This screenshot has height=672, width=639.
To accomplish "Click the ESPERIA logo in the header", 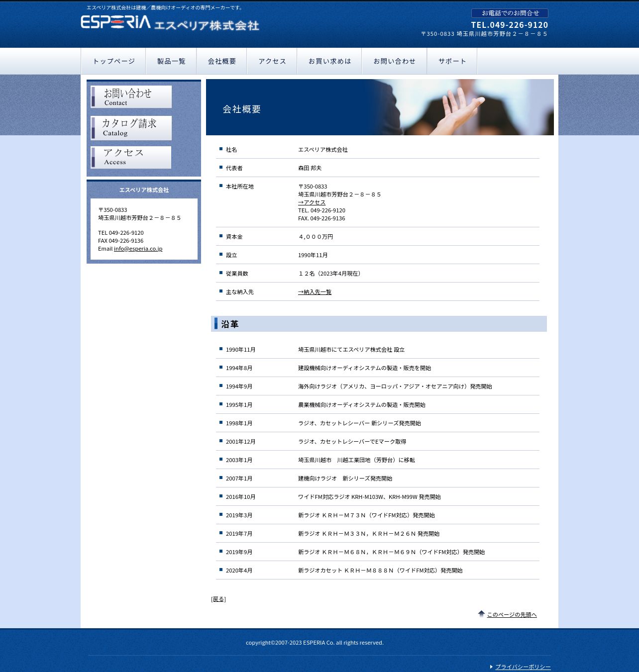I will pos(170,23).
